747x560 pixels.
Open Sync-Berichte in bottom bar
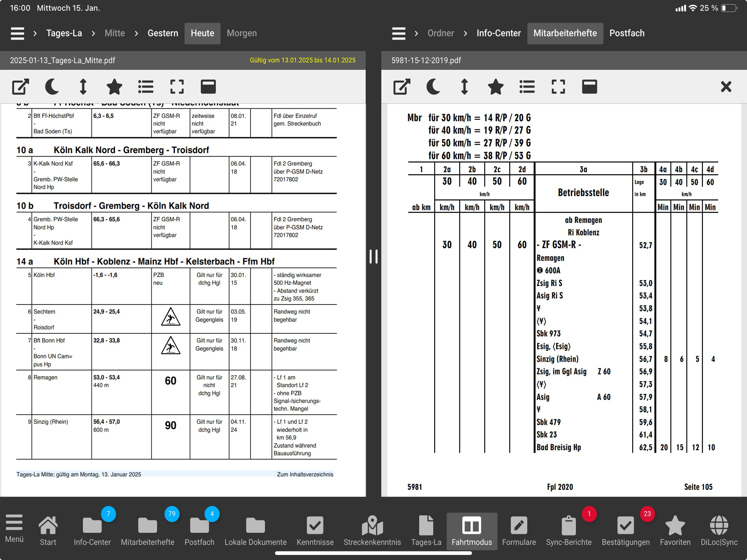click(x=569, y=531)
